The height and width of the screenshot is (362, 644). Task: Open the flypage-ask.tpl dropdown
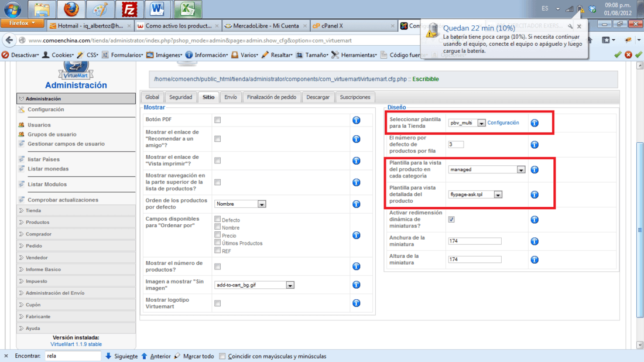point(475,194)
